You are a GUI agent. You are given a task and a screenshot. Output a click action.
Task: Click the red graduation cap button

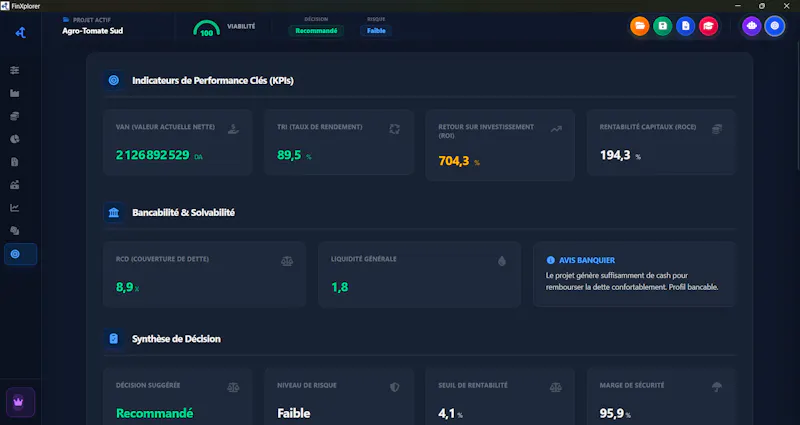(x=708, y=26)
